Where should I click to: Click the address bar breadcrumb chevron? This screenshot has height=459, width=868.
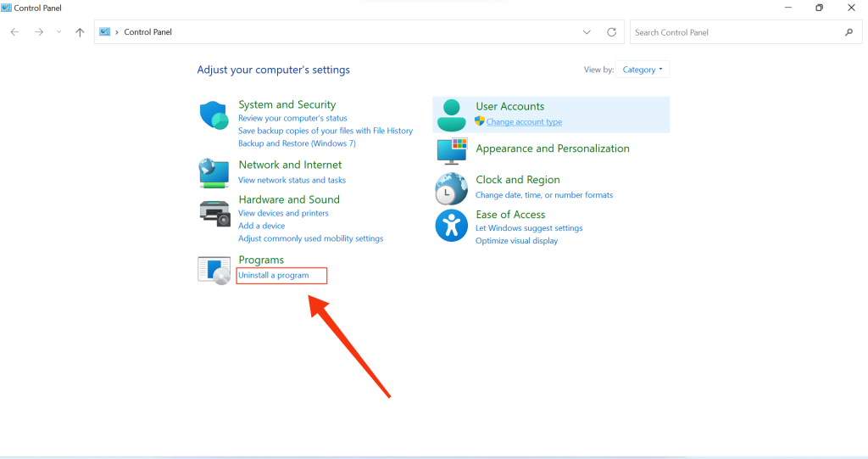coord(117,32)
